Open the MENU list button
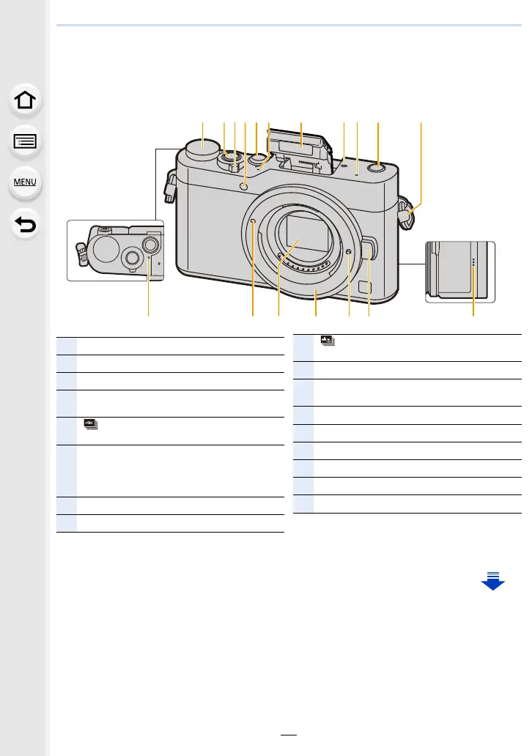 point(25,182)
